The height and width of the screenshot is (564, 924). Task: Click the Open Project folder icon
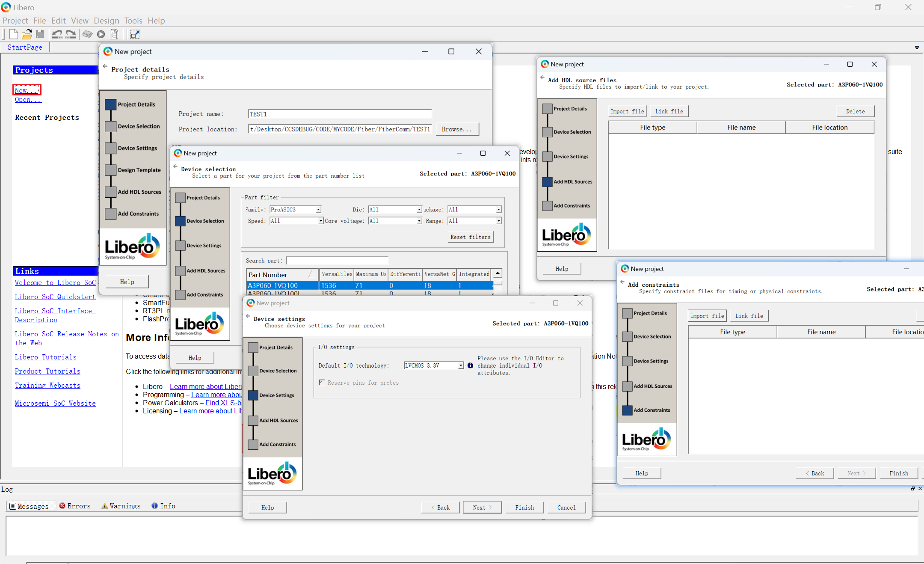[27, 34]
